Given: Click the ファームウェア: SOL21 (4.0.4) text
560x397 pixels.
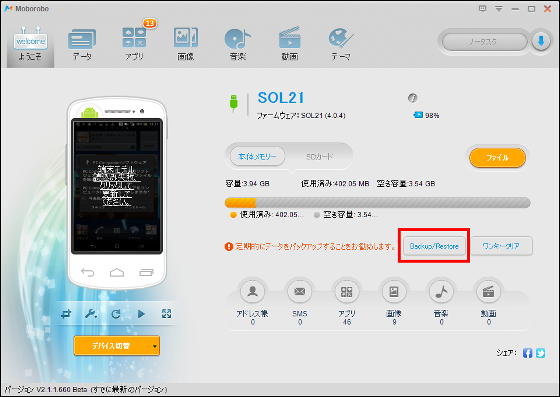Looking at the screenshot, I should tap(301, 116).
